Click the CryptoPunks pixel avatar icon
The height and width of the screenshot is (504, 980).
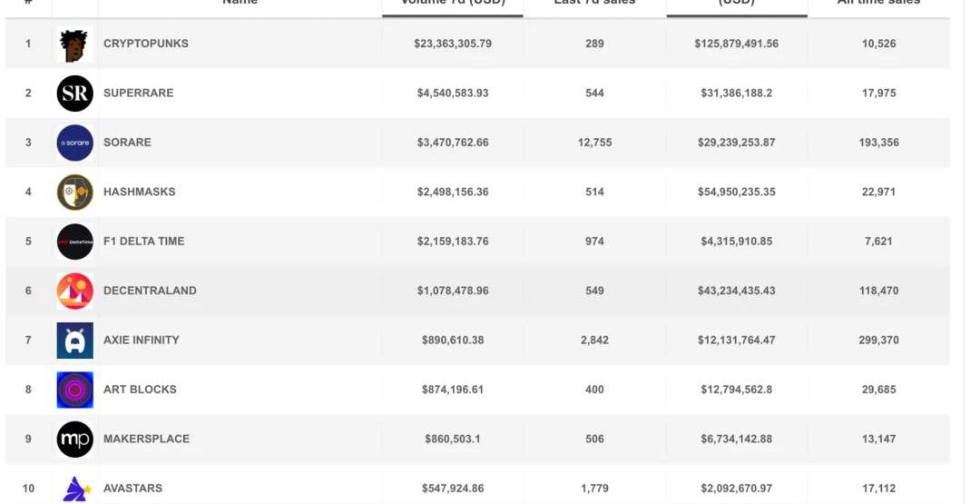click(x=74, y=44)
